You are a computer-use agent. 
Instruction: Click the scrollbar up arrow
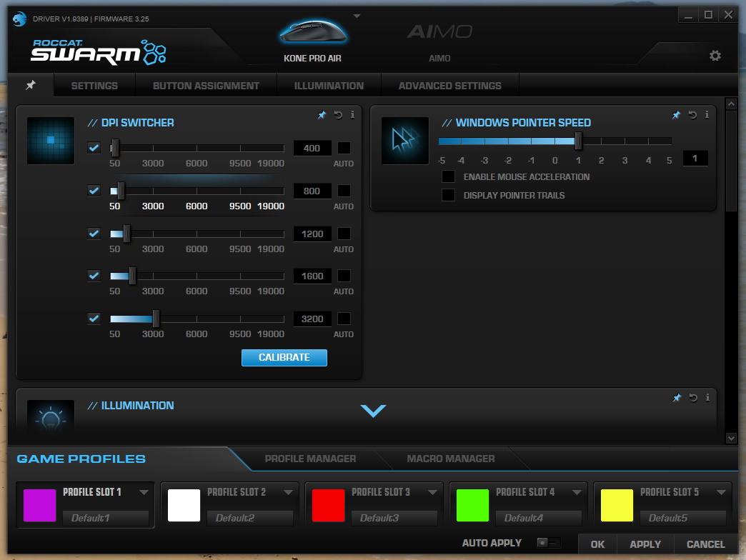point(731,104)
